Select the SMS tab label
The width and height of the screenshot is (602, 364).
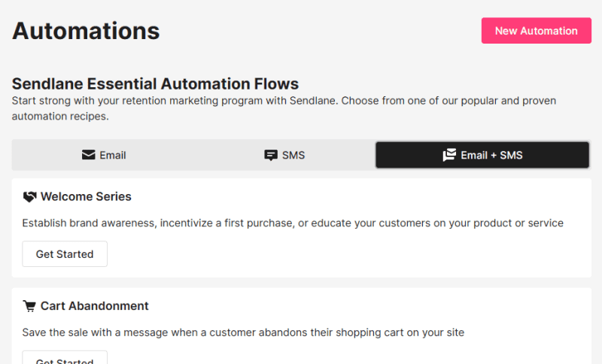pos(293,155)
